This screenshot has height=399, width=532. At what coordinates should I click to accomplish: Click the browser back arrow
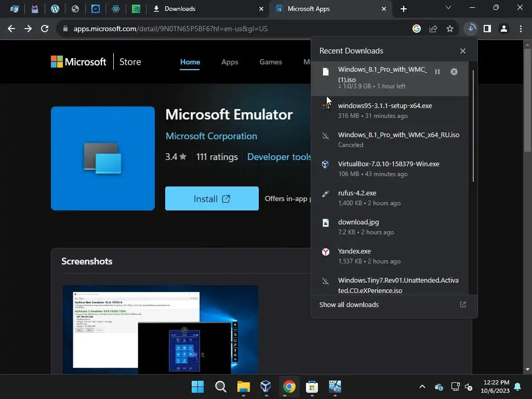(x=11, y=29)
